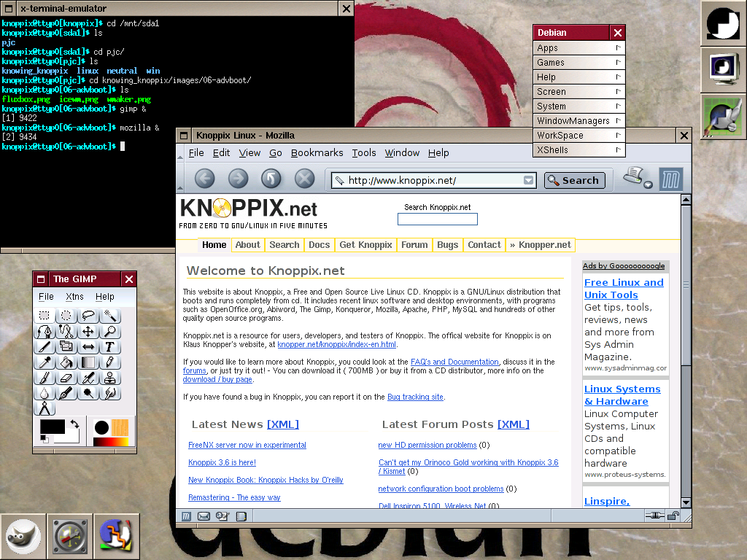Expand the WorkSpace submenu in Debian menu

(578, 136)
